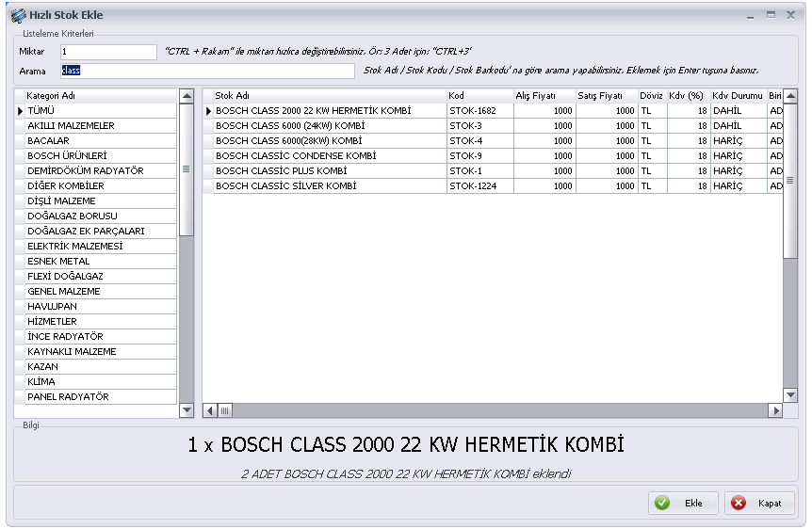Sort by Kod column header
Image resolution: width=812 pixels, height=529 pixels.
(480, 96)
